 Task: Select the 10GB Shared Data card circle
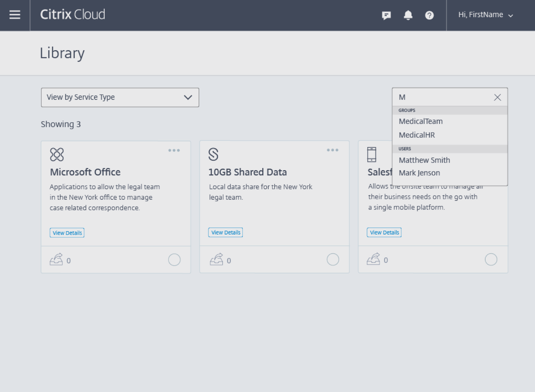[x=333, y=259]
